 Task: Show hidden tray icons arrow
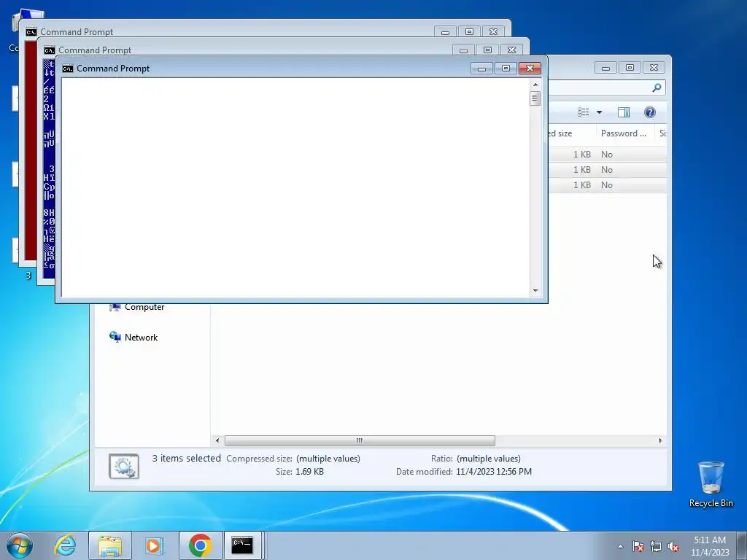[x=620, y=546]
